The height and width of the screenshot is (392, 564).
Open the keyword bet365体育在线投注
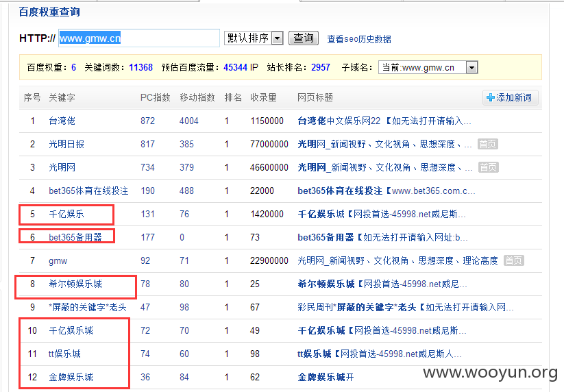[88, 191]
